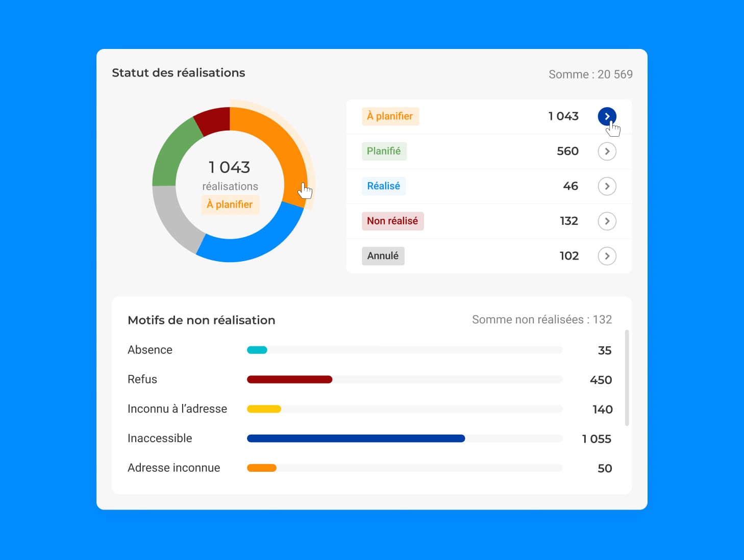The width and height of the screenshot is (744, 560).
Task: Click the 1 055 count for Inaccessible
Action: (597, 439)
